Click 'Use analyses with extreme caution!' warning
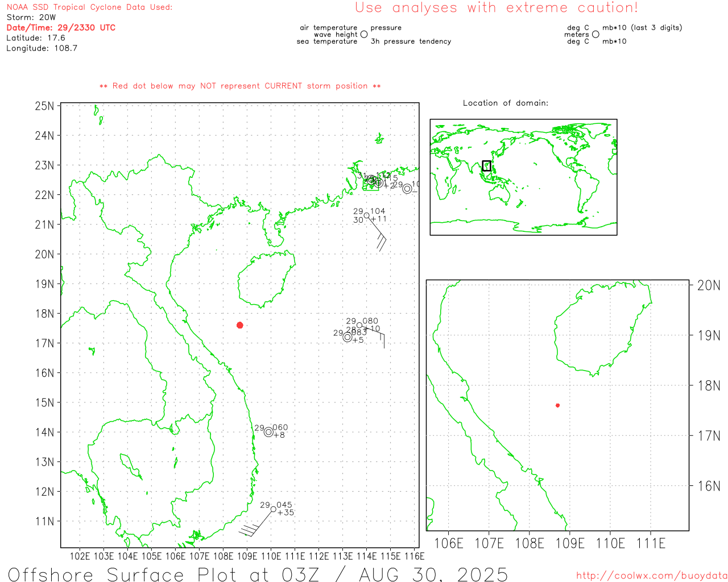728x582 pixels. [497, 8]
